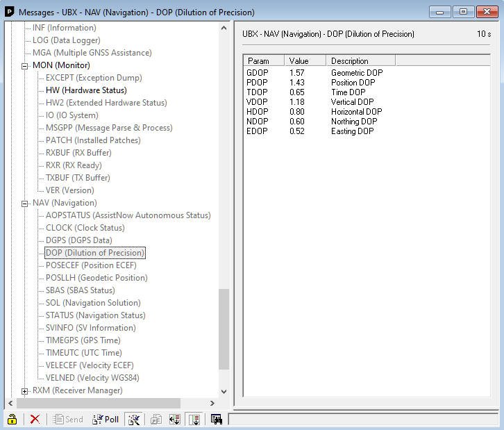Viewport: 504px width, 430px height.
Task: Collapse the MON (Monitor) tree node
Action: (25, 66)
